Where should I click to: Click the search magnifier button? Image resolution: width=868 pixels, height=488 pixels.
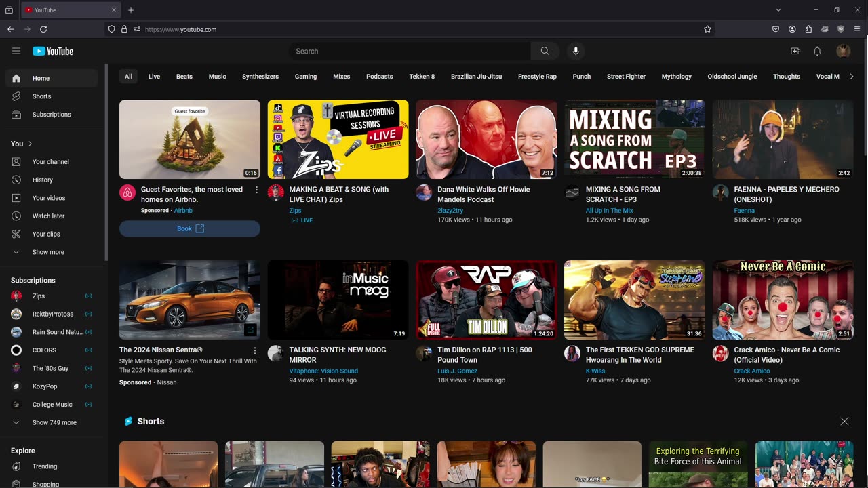pos(545,51)
